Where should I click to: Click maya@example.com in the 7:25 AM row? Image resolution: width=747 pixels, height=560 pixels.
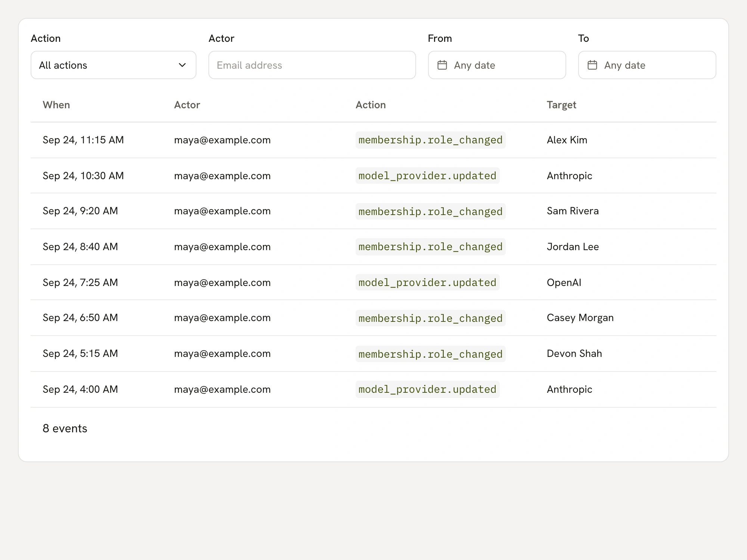click(222, 283)
